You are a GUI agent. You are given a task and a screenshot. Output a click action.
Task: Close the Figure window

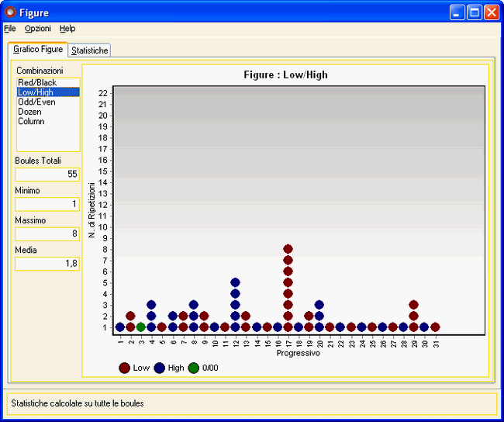tap(492, 13)
